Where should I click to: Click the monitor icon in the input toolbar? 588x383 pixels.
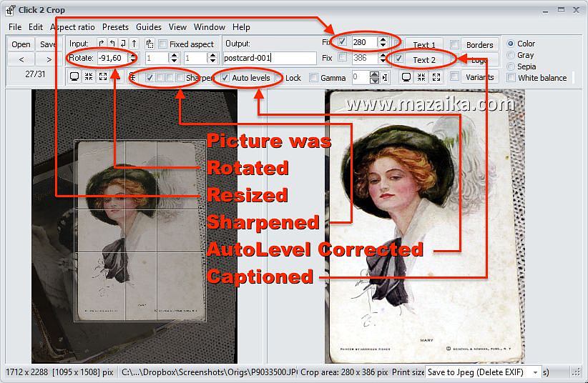pos(74,77)
